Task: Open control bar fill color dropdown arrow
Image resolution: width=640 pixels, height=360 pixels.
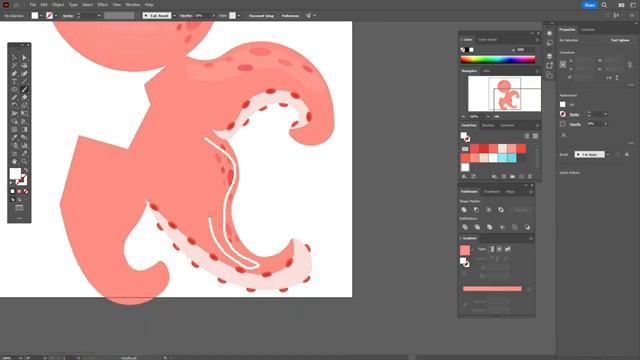Action: pyautogui.click(x=41, y=16)
